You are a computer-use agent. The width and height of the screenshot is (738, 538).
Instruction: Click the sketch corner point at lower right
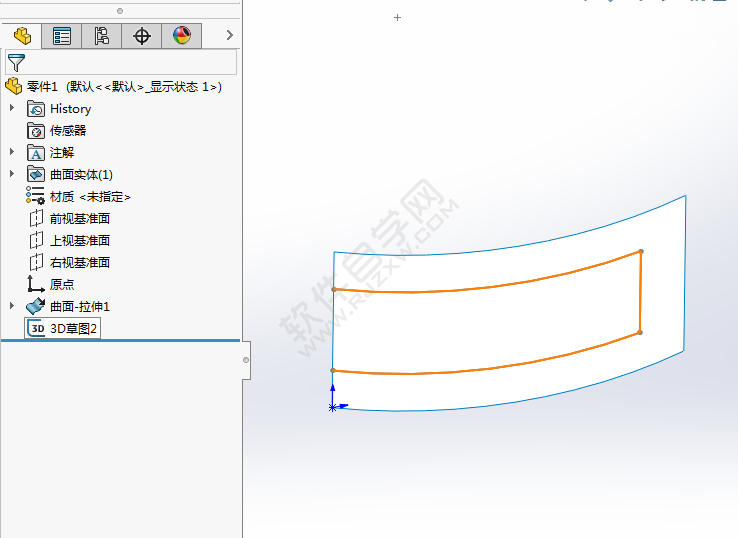[x=640, y=332]
